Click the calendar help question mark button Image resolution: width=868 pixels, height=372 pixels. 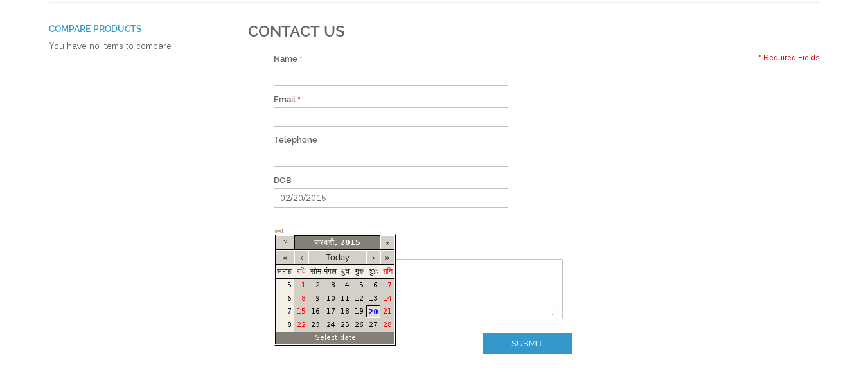coord(285,242)
